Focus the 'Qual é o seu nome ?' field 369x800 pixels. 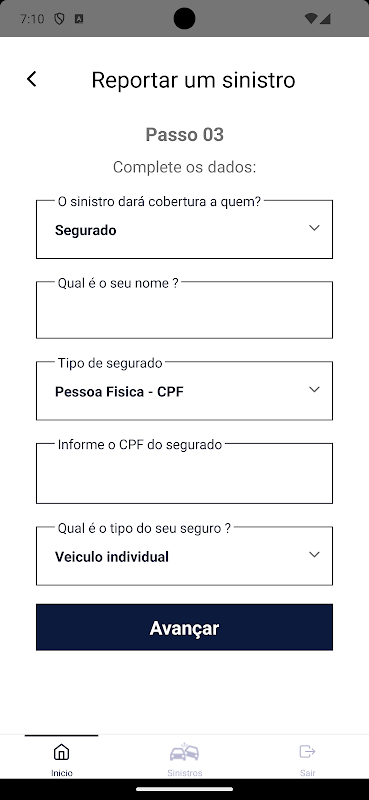(184, 310)
